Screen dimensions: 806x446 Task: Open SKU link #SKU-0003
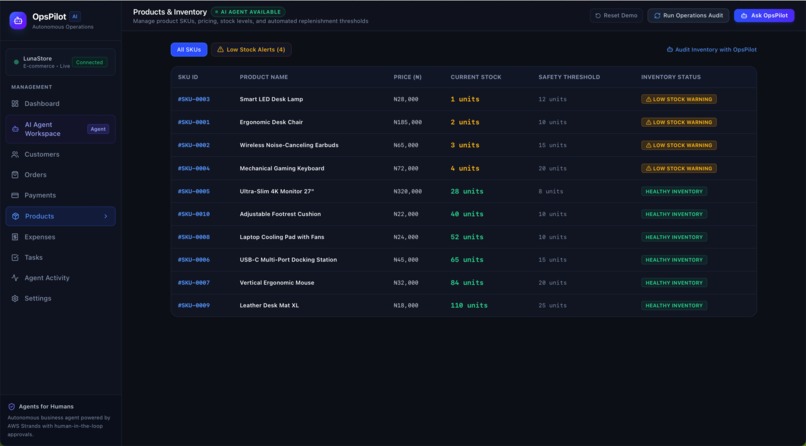coord(194,99)
